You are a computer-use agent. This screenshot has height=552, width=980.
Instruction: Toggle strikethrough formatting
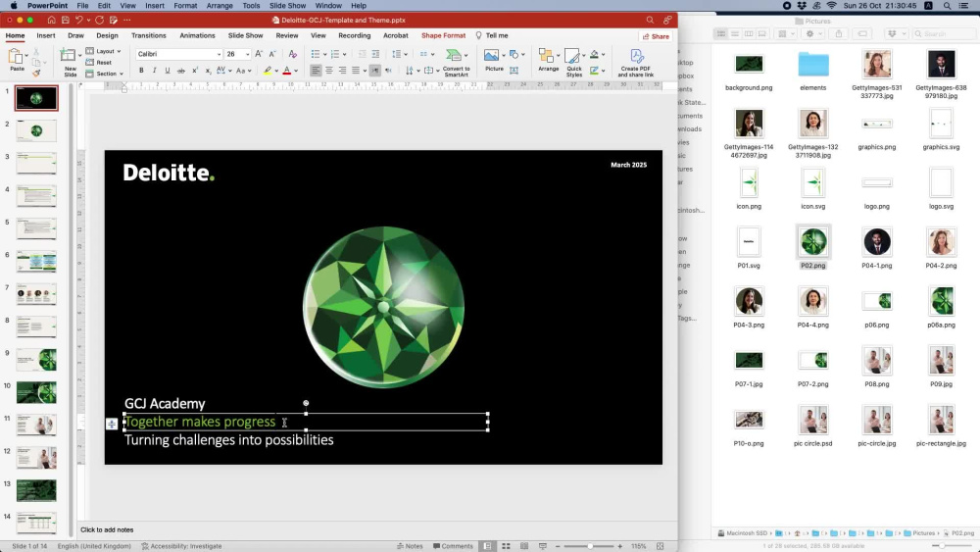click(180, 71)
